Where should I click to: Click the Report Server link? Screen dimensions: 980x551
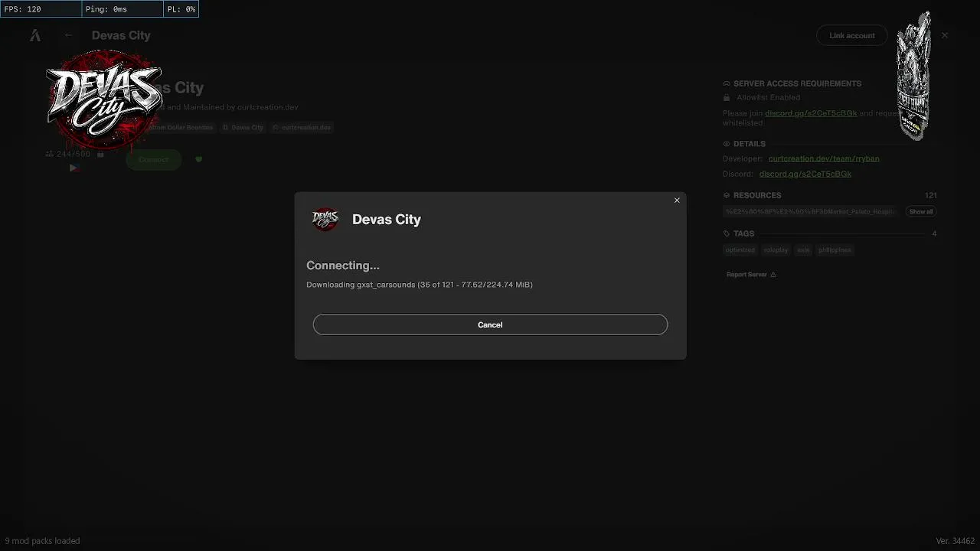(x=746, y=274)
